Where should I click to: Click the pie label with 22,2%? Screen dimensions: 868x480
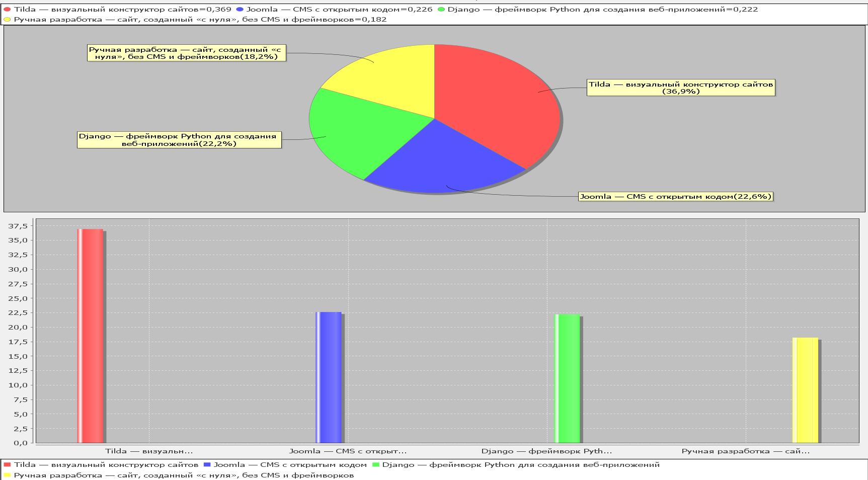pyautogui.click(x=179, y=140)
